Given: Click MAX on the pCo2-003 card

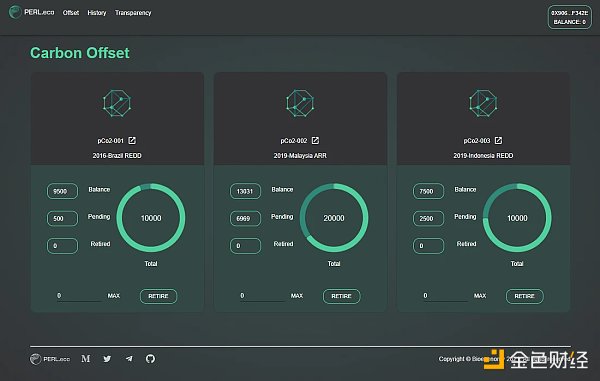Looking at the screenshot, I should point(480,296).
